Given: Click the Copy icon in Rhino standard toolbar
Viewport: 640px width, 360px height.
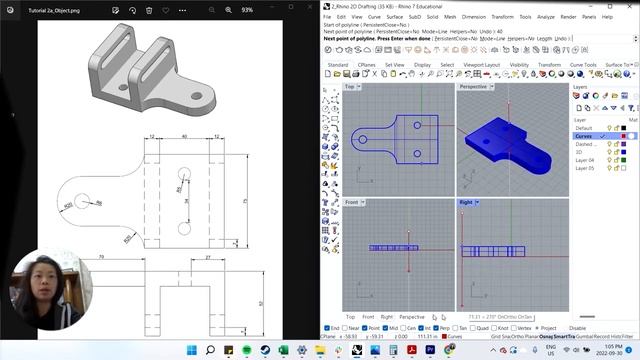Looking at the screenshot, I should [384, 74].
